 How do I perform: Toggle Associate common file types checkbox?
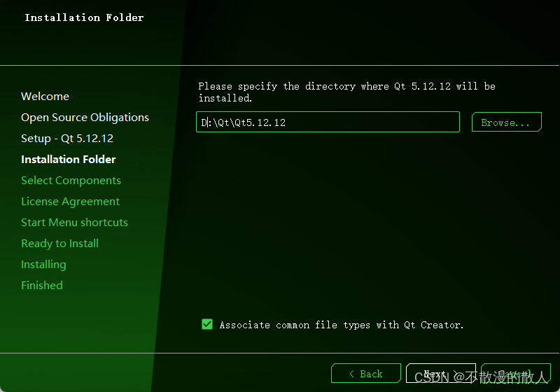[x=207, y=324]
